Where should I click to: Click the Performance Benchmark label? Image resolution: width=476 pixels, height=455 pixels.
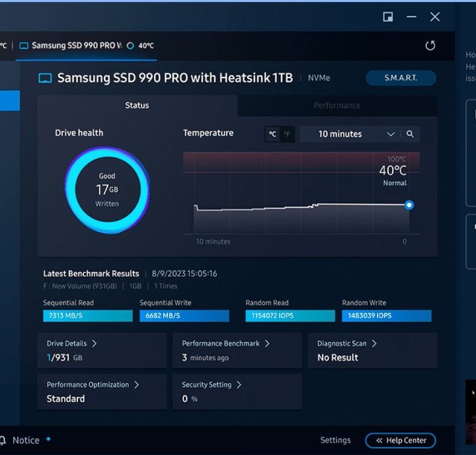(x=221, y=343)
